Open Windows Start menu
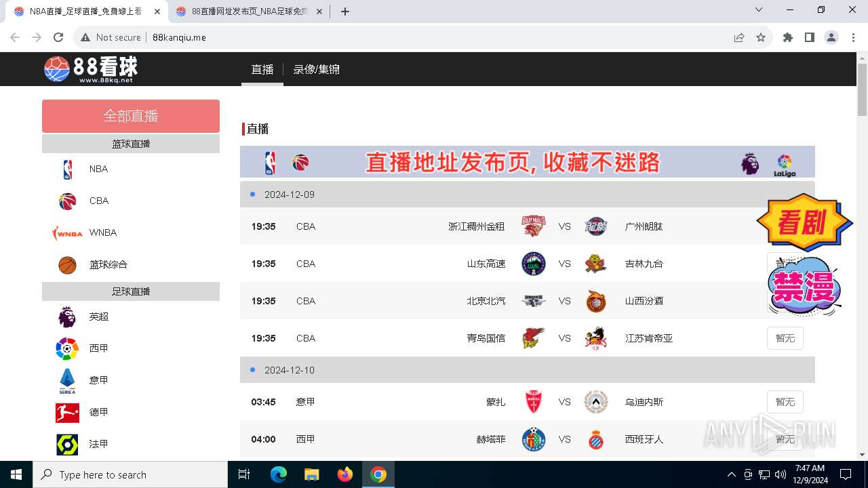This screenshot has width=868, height=488. click(x=16, y=474)
